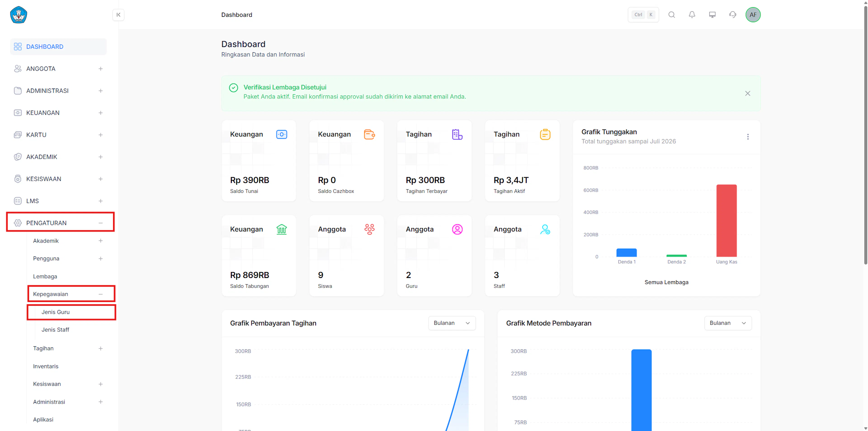Open the support headset icon
Image resolution: width=868 pixels, height=431 pixels.
tap(733, 15)
